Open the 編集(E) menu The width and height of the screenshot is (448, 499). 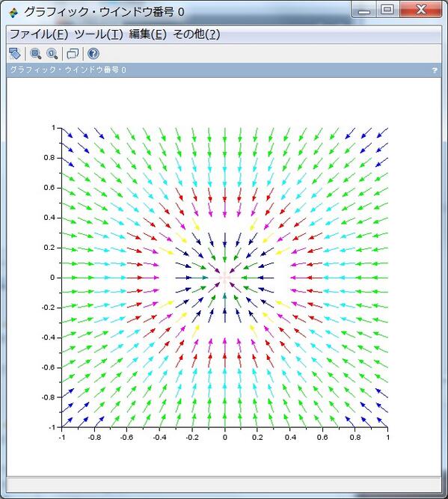[148, 34]
